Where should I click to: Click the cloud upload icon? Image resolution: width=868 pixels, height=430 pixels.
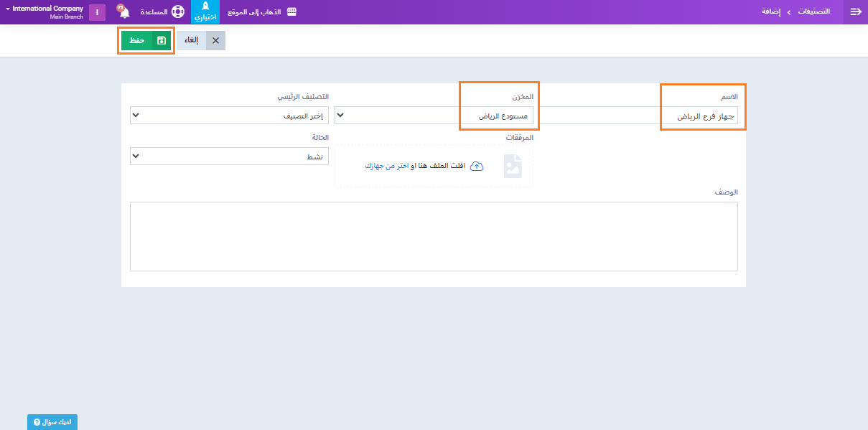point(476,166)
